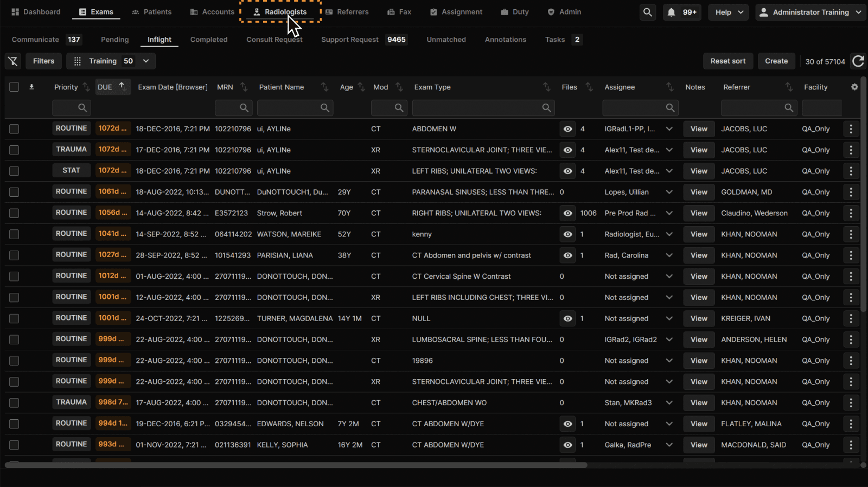868x487 pixels.
Task: Switch to the Completed tab
Action: click(x=209, y=40)
